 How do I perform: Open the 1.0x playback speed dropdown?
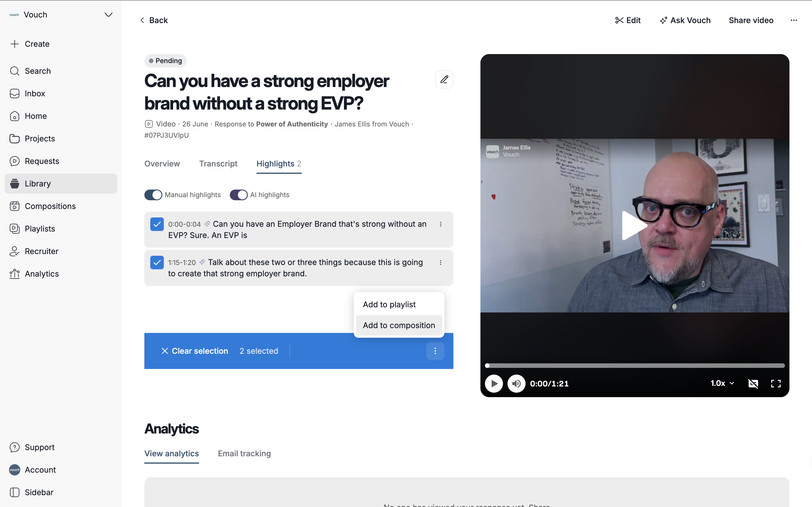pos(722,383)
